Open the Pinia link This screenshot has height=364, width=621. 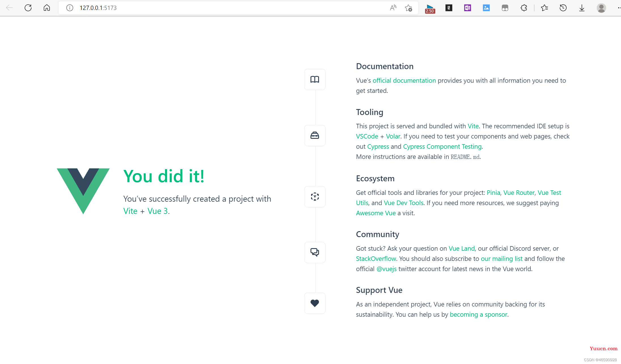point(493,193)
